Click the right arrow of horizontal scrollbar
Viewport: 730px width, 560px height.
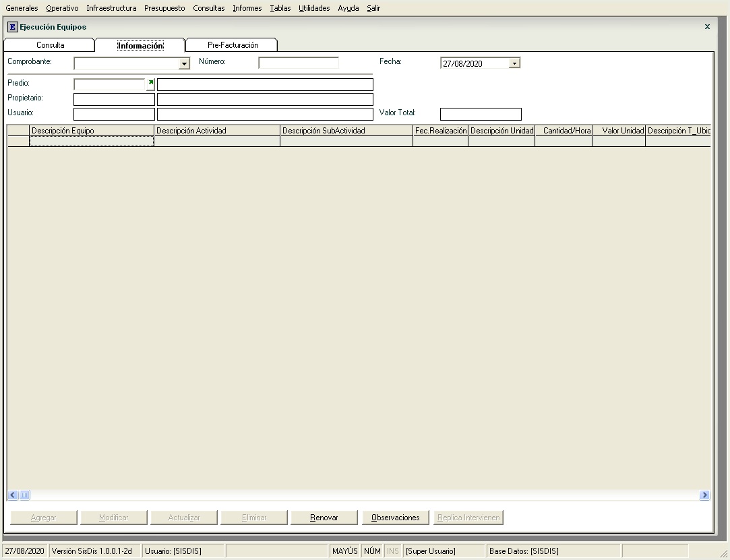[704, 495]
